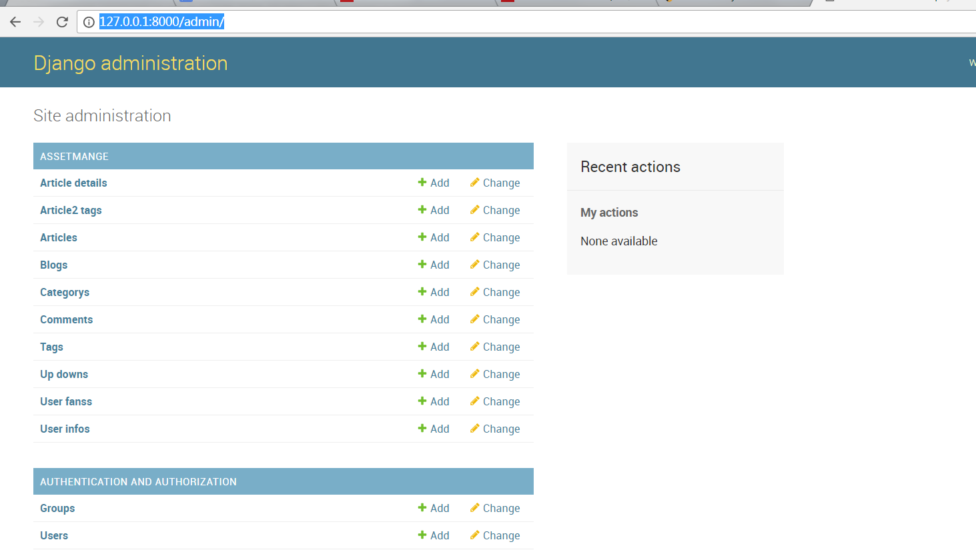Click Change for Up downs
This screenshot has width=976, height=560.
coord(495,374)
